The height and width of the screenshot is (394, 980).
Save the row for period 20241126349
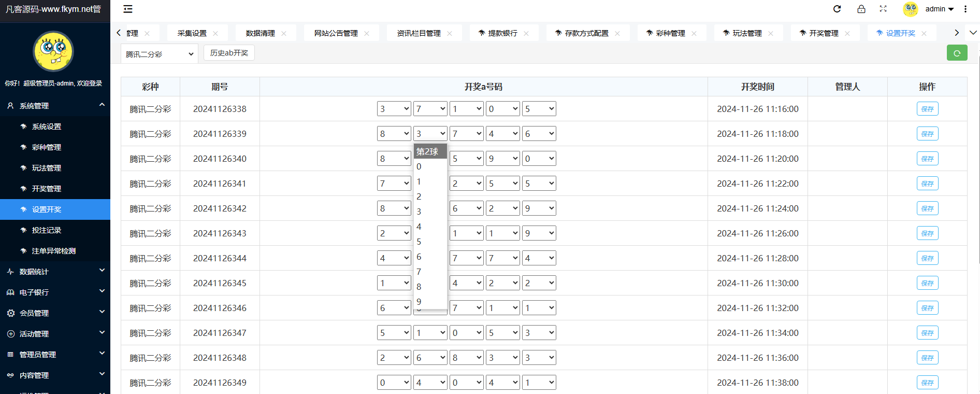(927, 383)
